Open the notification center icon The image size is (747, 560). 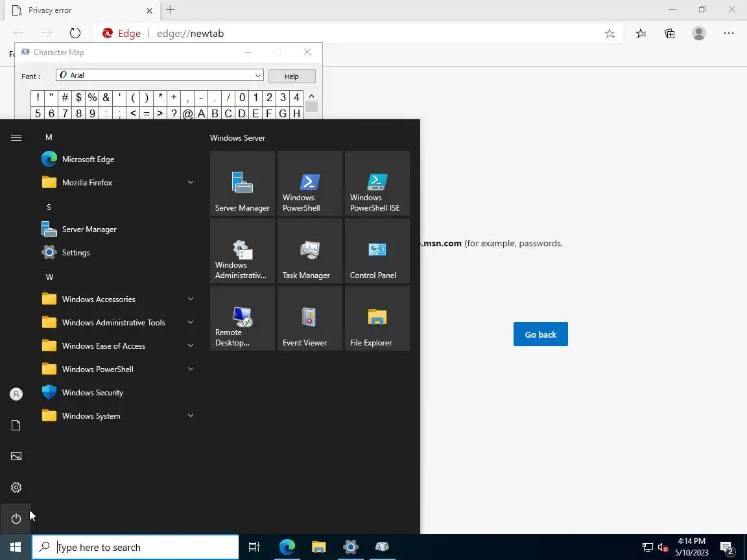[726, 548]
